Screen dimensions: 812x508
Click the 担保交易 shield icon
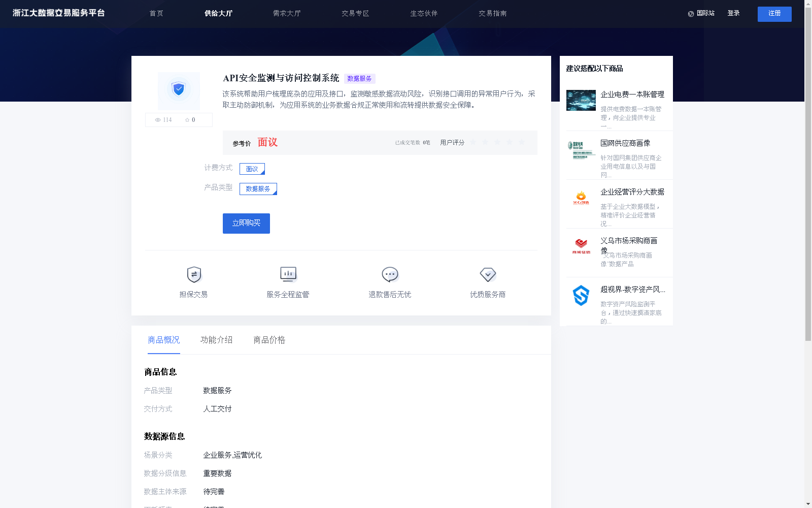194,274
